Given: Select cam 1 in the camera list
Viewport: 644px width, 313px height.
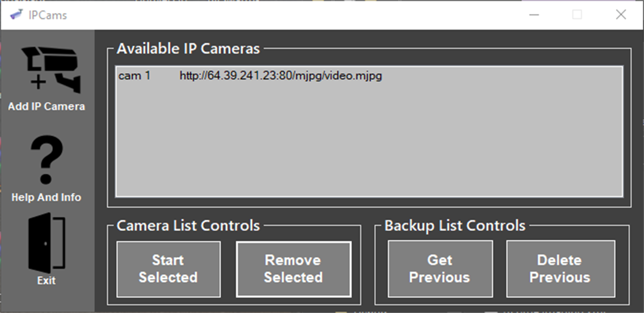Looking at the screenshot, I should pyautogui.click(x=134, y=76).
